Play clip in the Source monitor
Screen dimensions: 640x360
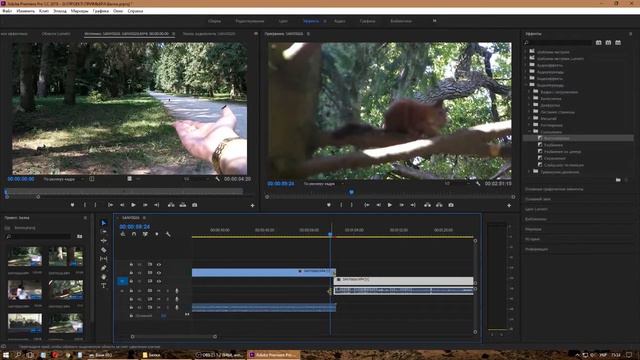coord(133,205)
